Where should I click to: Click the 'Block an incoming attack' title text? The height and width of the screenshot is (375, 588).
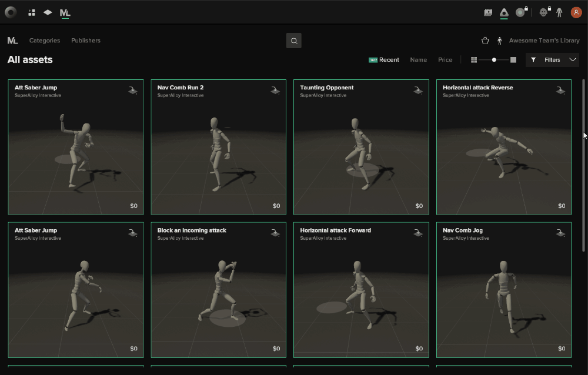pyautogui.click(x=192, y=230)
